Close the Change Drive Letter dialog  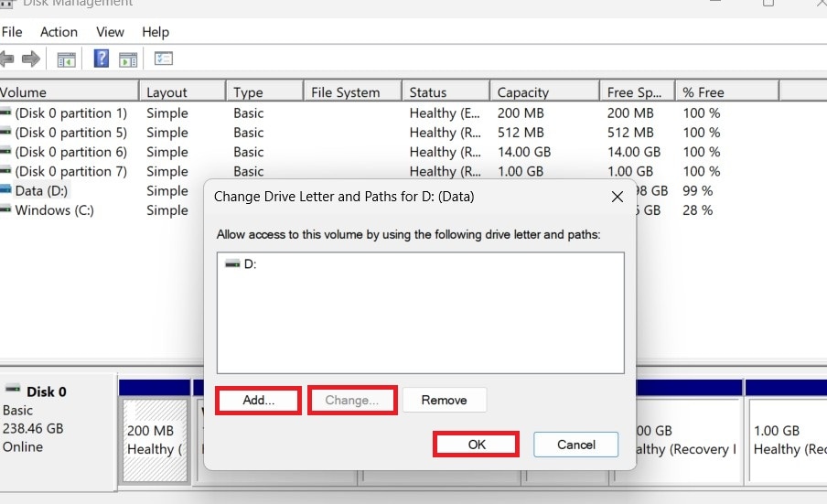point(618,197)
